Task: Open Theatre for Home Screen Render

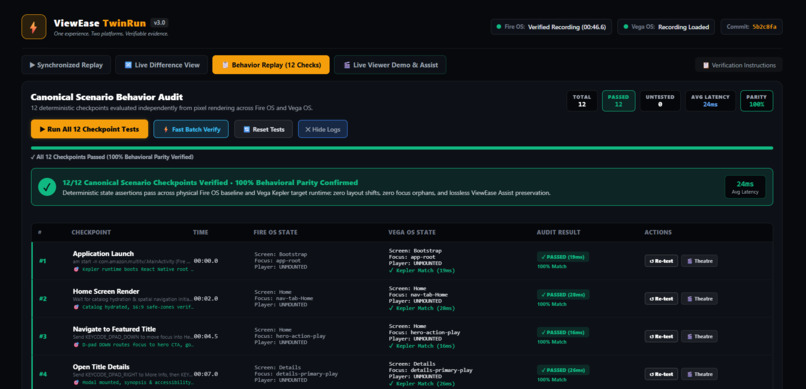Action: (x=700, y=299)
